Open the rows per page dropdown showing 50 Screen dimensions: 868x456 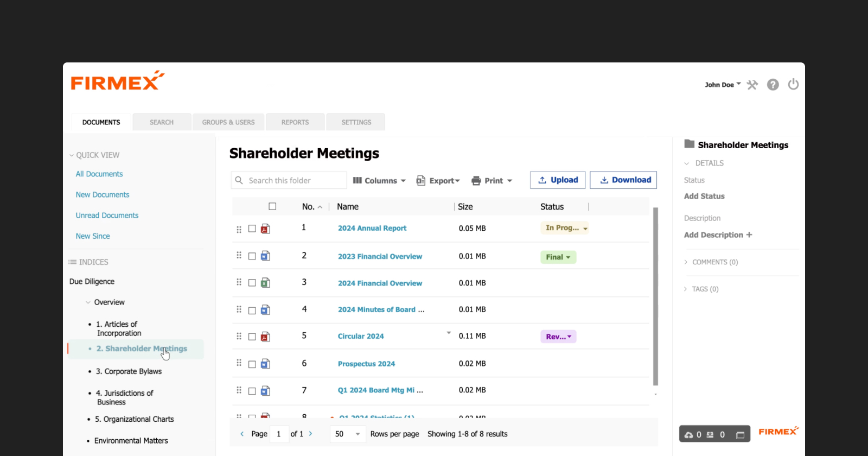[x=348, y=434]
